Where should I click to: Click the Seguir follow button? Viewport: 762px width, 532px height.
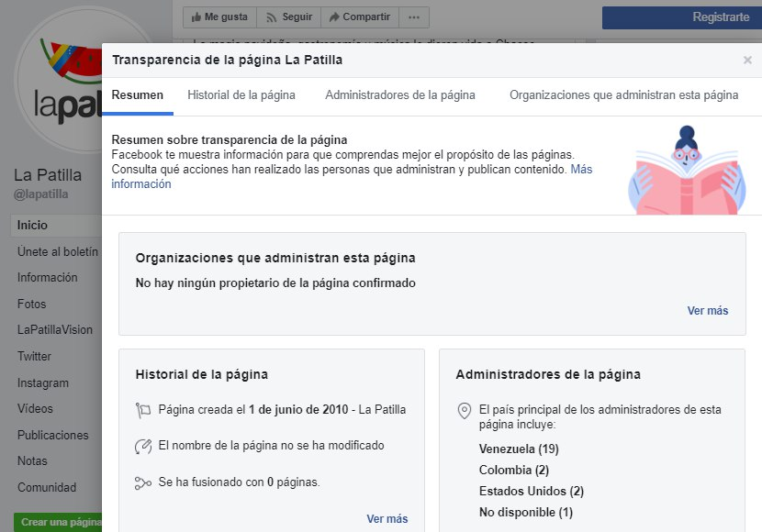coord(288,17)
